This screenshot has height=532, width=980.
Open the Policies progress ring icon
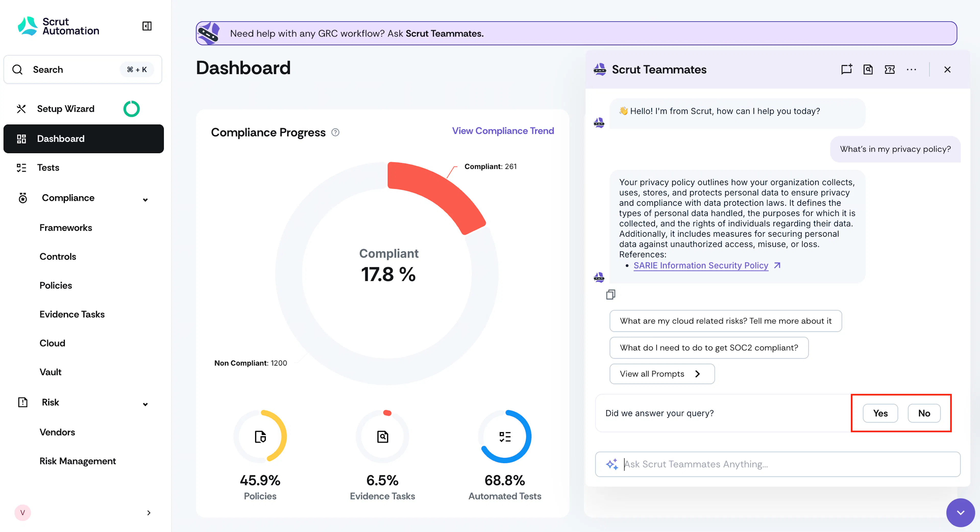260,436
